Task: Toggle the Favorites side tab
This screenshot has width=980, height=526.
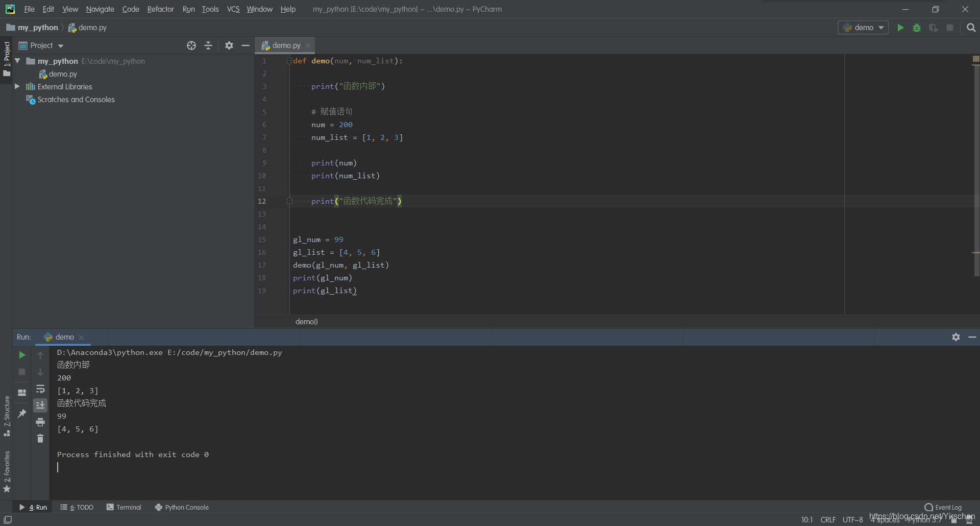Action: tap(7, 471)
